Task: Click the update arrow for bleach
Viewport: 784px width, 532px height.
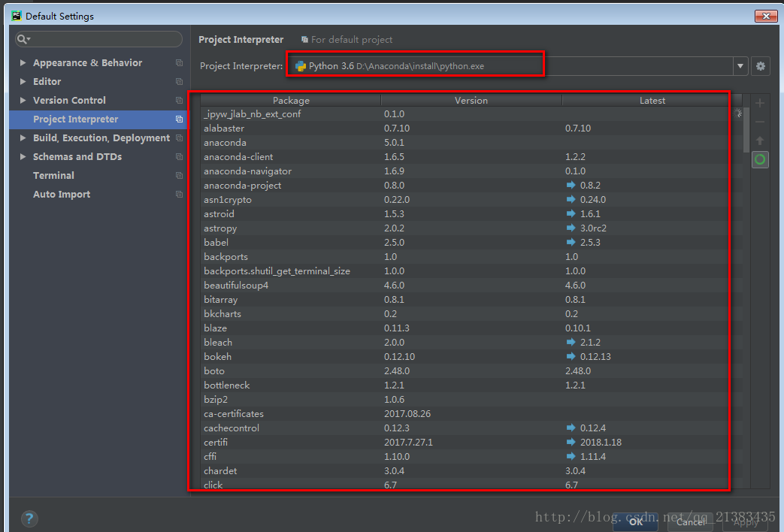Action: coord(571,342)
